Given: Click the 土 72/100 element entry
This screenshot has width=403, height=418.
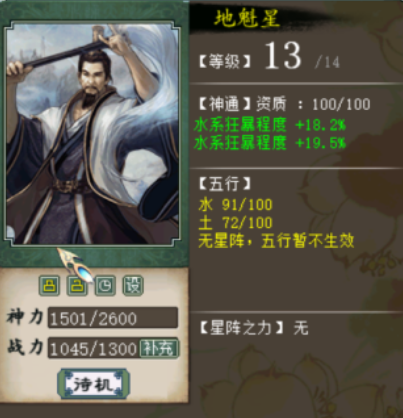Looking at the screenshot, I should [x=235, y=223].
